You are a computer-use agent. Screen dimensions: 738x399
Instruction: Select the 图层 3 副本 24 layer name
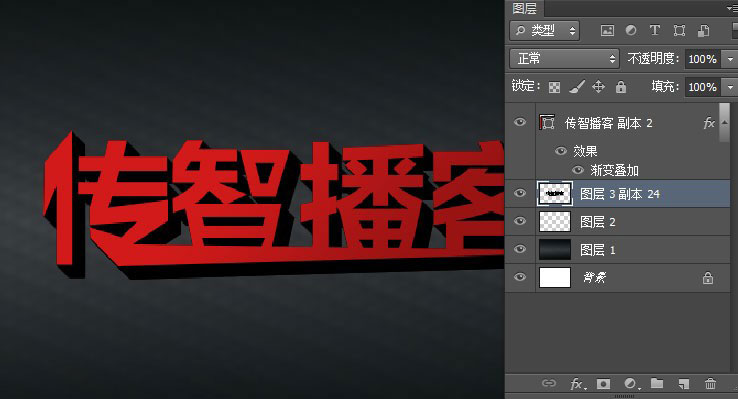pyautogui.click(x=619, y=194)
